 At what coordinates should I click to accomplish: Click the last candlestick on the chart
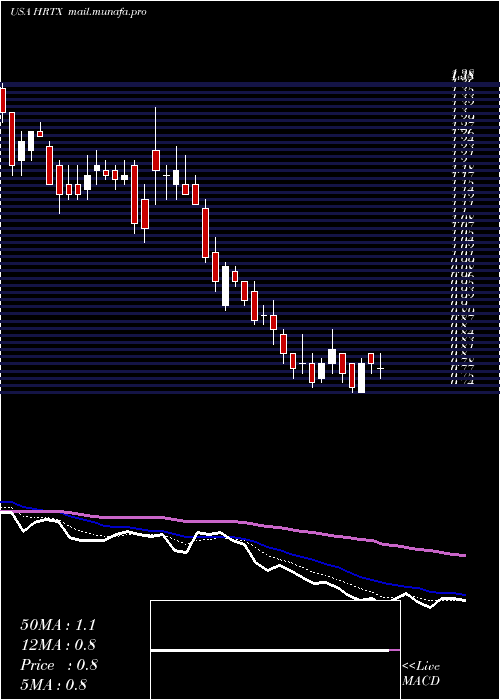380,367
